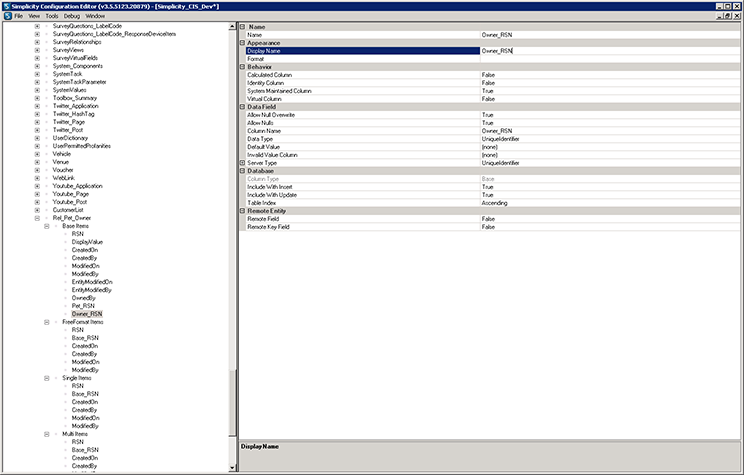This screenshot has width=744, height=475.
Task: Select DisplayValue under Base Items
Action: (x=87, y=242)
